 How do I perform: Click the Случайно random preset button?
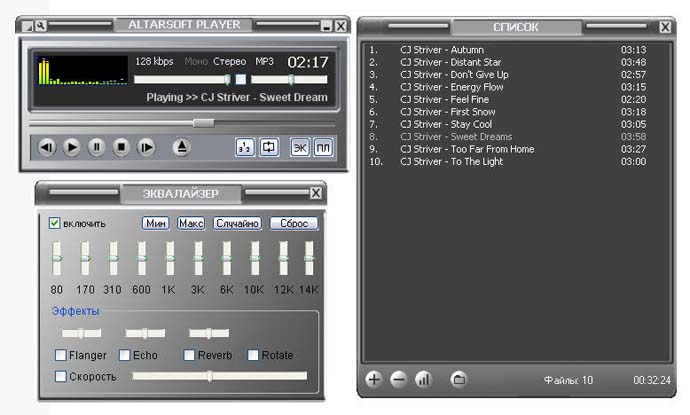[237, 224]
